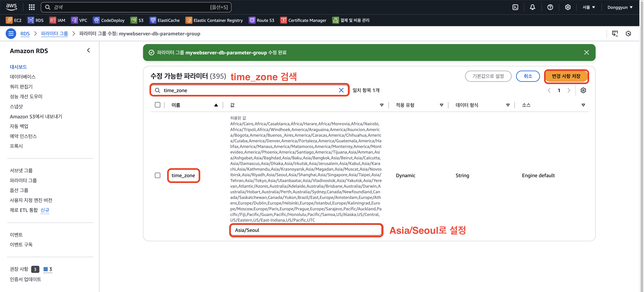Open the 서울 region dropdown

589,7
